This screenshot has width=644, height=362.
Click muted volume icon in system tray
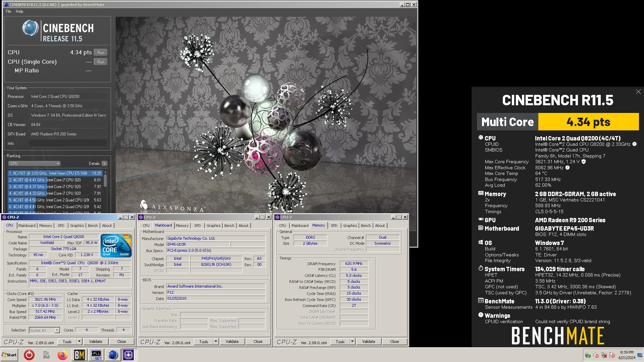596,355
